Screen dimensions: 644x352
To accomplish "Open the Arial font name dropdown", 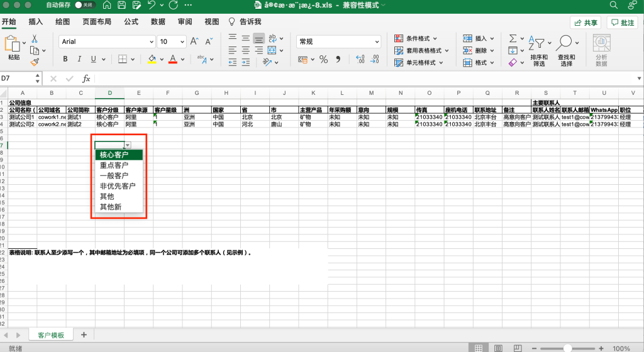I will 150,41.
